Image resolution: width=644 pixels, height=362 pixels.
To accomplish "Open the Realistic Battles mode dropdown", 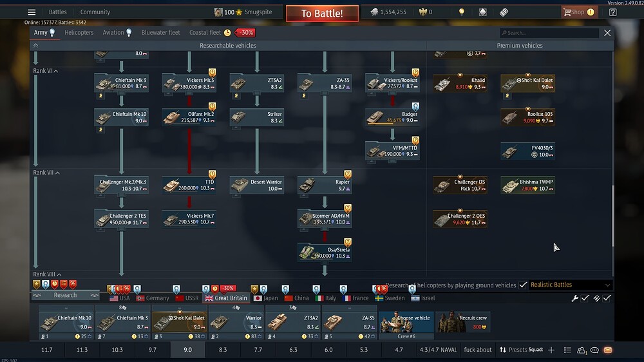I will pyautogui.click(x=570, y=285).
